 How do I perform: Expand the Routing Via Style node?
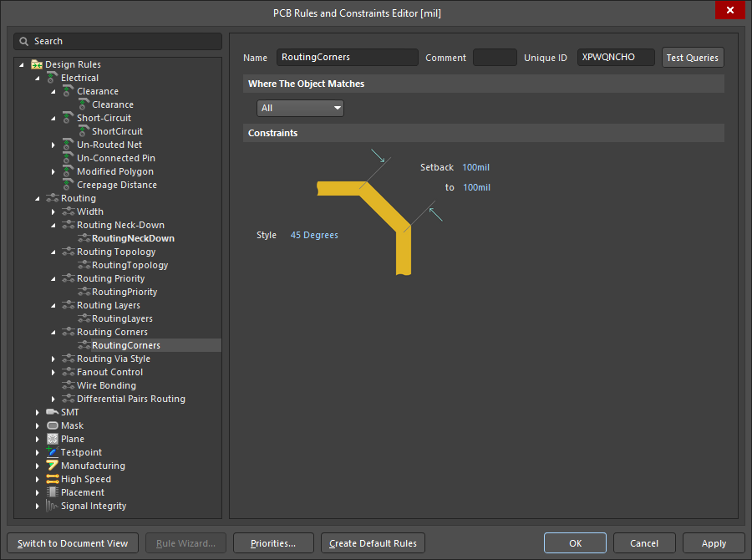[x=53, y=359]
